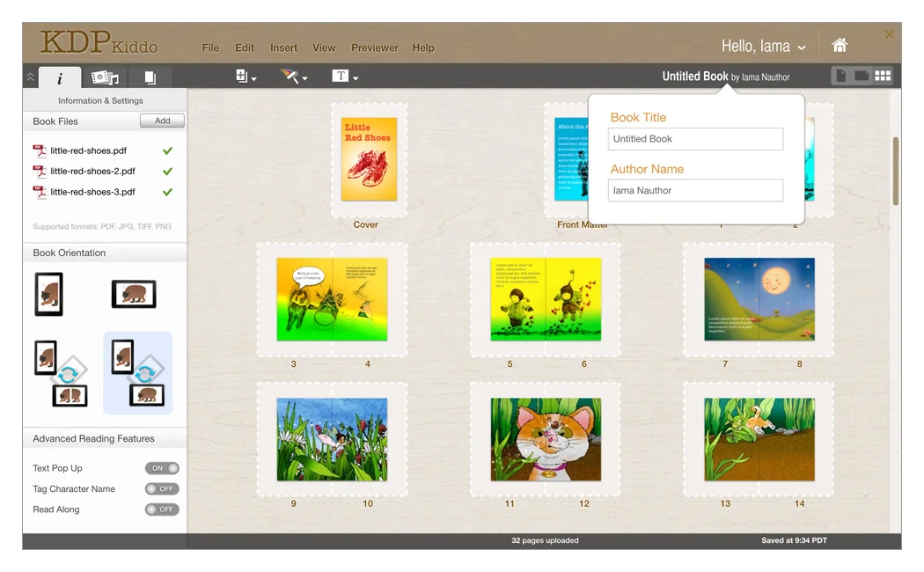Viewport: 924px width, 572px height.
Task: Click the vertical scrollbar on page grid
Action: [x=896, y=172]
